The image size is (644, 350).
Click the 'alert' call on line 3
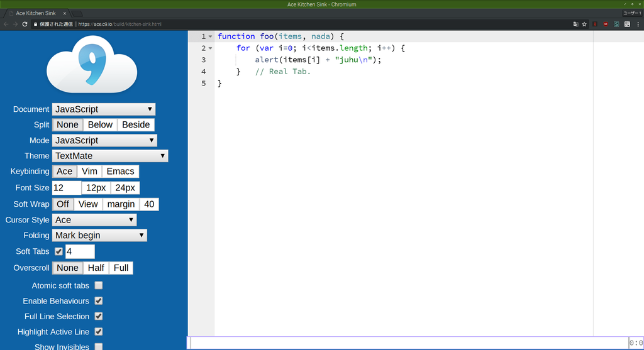267,60
